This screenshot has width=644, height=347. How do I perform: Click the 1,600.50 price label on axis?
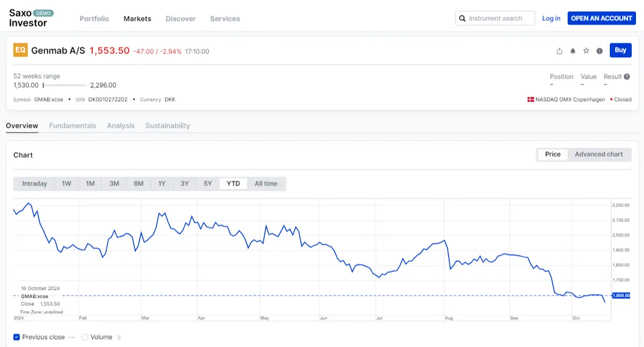(x=621, y=295)
